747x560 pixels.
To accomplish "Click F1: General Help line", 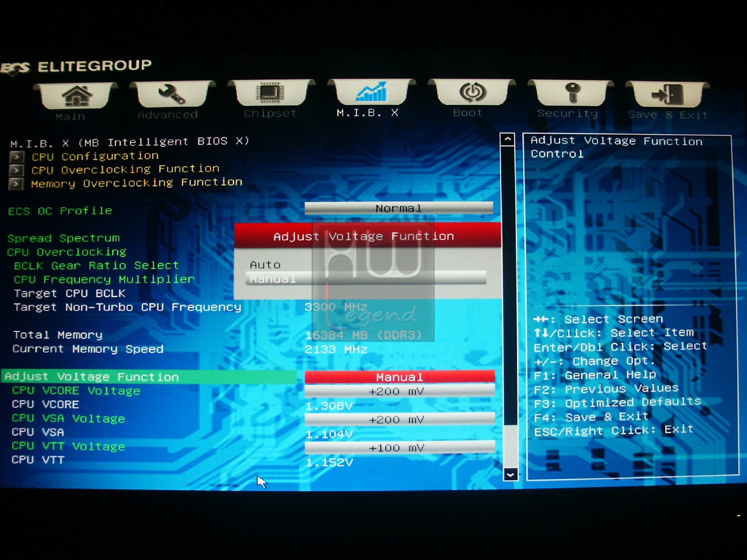I will [595, 374].
